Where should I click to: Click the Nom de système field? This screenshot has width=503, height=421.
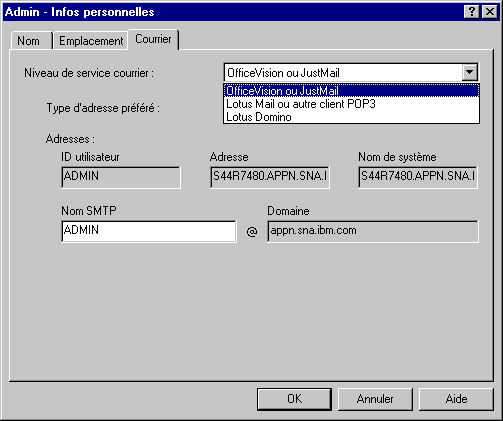[418, 177]
